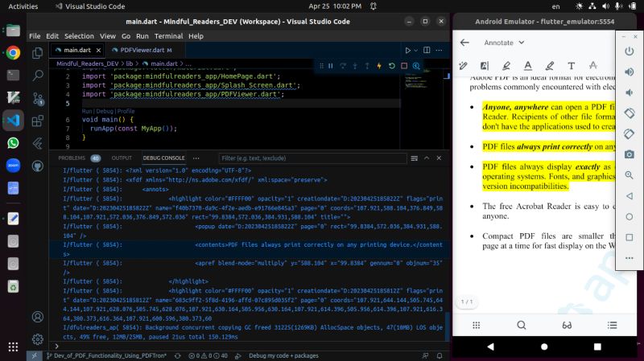Open Google Chrome from the Ubuntu dock
Viewport: 644px width, 361px height.
[x=13, y=53]
